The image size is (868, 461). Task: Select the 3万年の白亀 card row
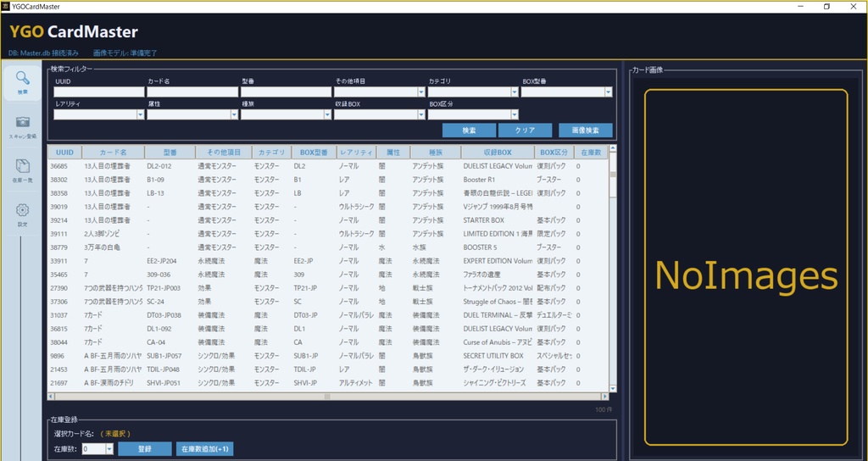click(328, 247)
